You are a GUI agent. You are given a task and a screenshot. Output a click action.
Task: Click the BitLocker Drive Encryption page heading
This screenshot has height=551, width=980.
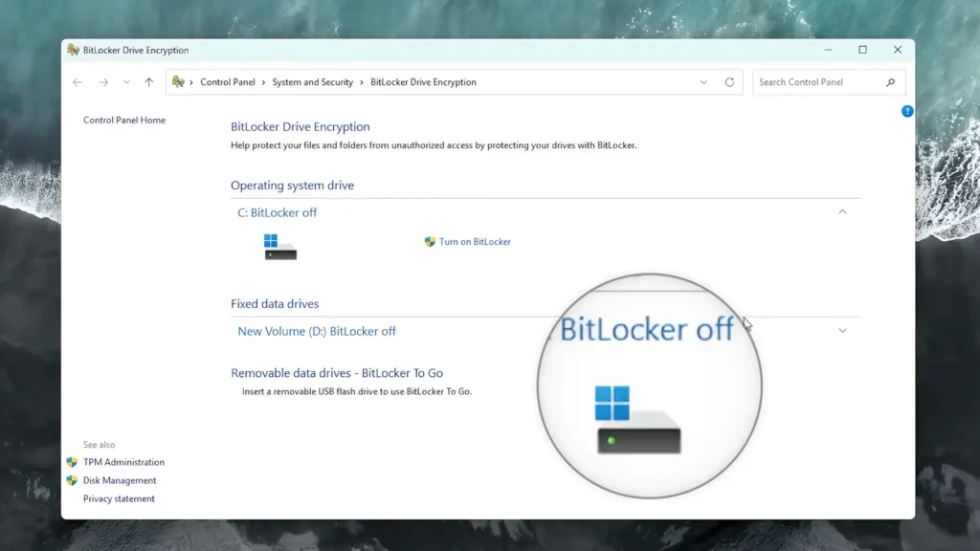coord(300,127)
